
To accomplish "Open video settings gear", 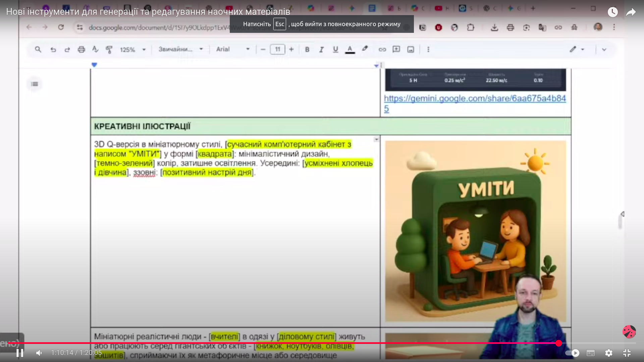I will 608,353.
